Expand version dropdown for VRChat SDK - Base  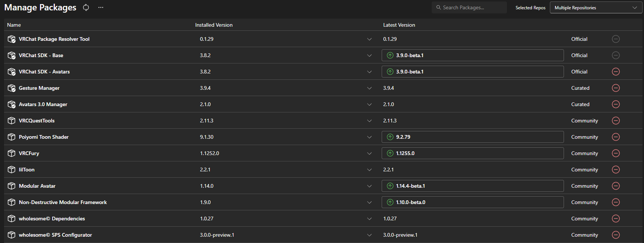[x=369, y=55]
